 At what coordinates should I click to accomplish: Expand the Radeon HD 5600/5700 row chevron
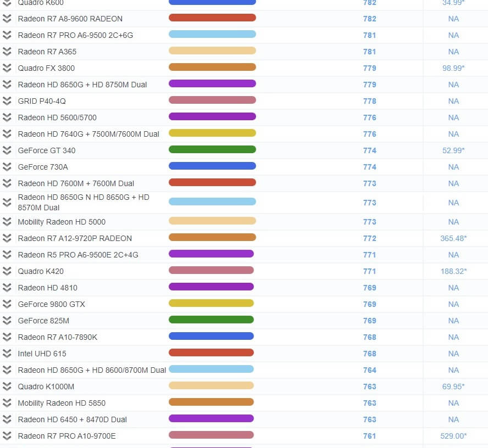point(7,117)
